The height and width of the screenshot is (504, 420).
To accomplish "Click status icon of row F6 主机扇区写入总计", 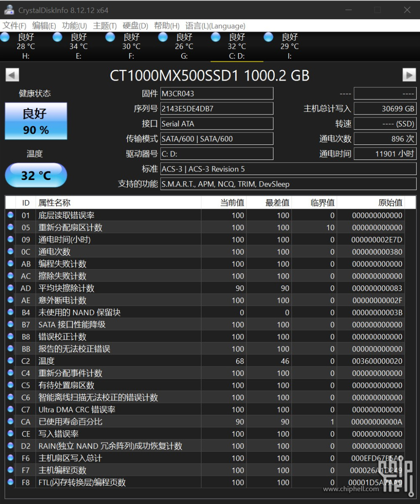I will tap(11, 457).
